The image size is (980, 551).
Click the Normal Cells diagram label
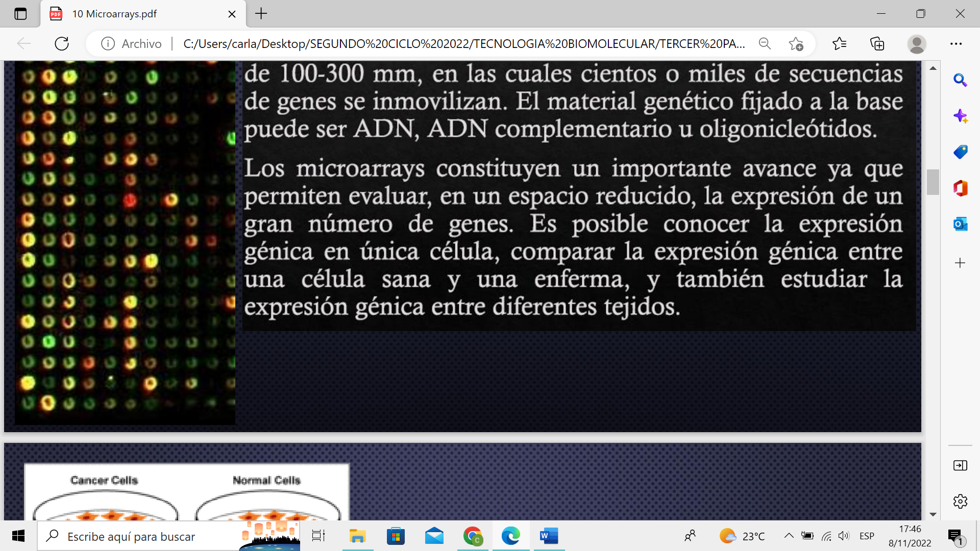[x=266, y=480]
